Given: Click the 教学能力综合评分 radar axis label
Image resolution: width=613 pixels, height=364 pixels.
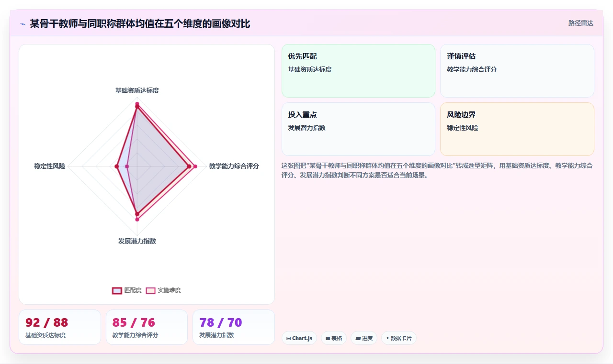Looking at the screenshot, I should (x=234, y=166).
